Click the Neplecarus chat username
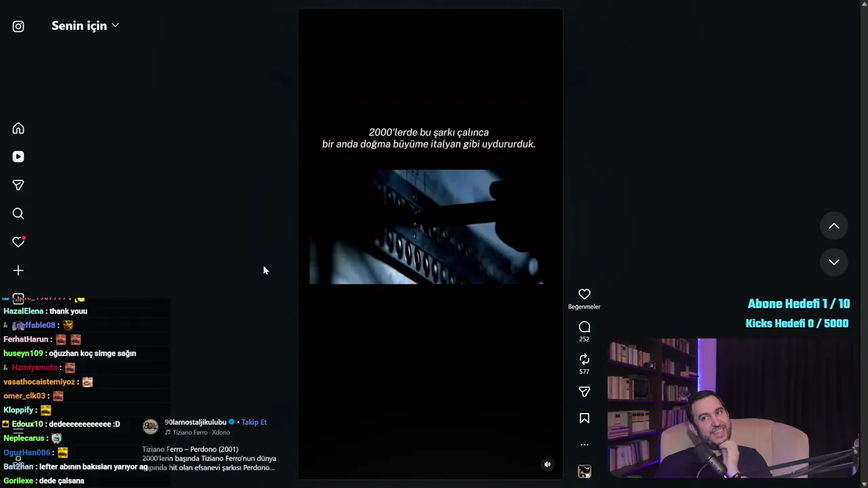Viewport: 868px width, 488px height. pos(24,439)
